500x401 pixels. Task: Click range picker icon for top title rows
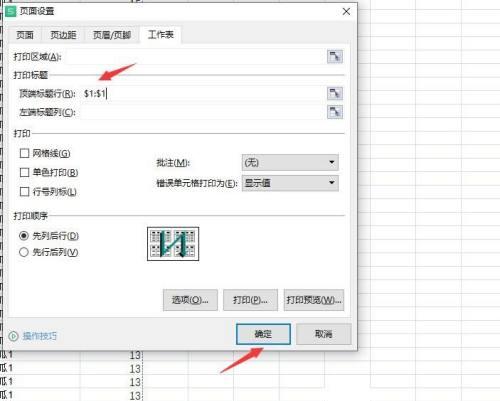pos(335,93)
